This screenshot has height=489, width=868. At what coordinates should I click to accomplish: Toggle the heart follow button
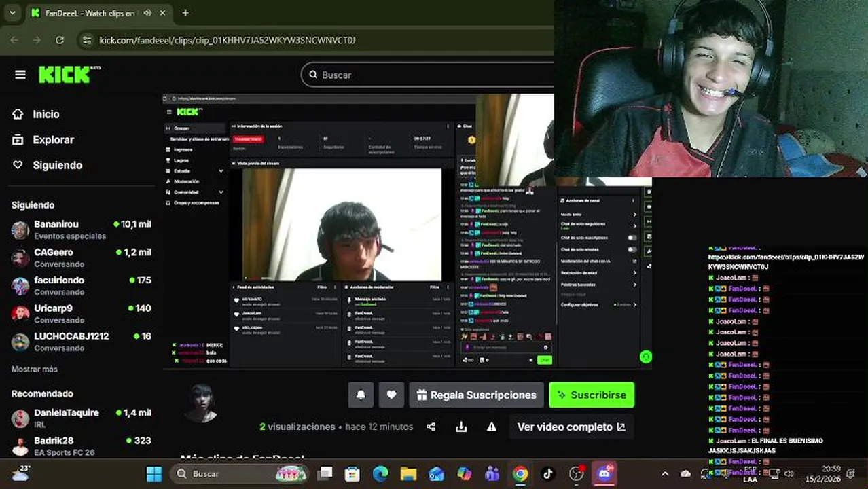(x=391, y=395)
